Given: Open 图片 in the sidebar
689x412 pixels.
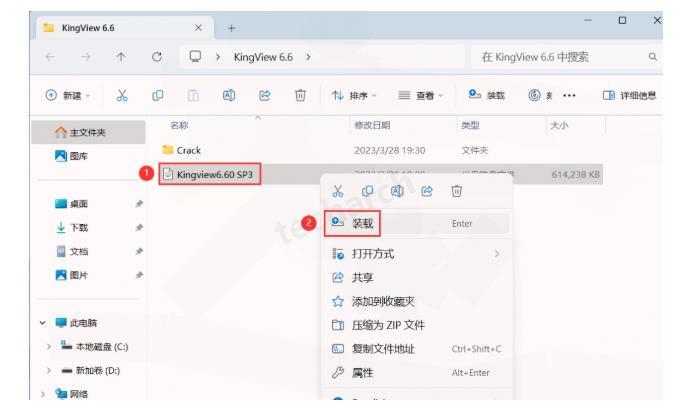Looking at the screenshot, I should pos(72,275).
